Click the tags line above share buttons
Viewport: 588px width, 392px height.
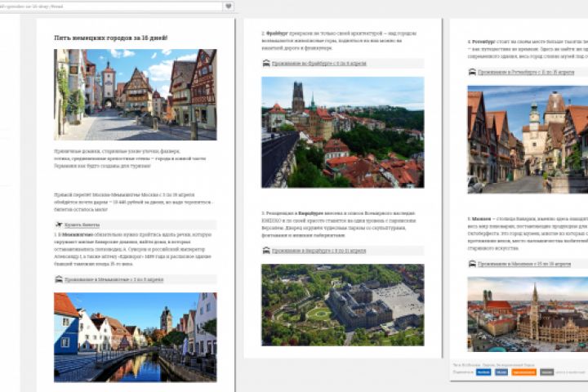[x=494, y=364]
